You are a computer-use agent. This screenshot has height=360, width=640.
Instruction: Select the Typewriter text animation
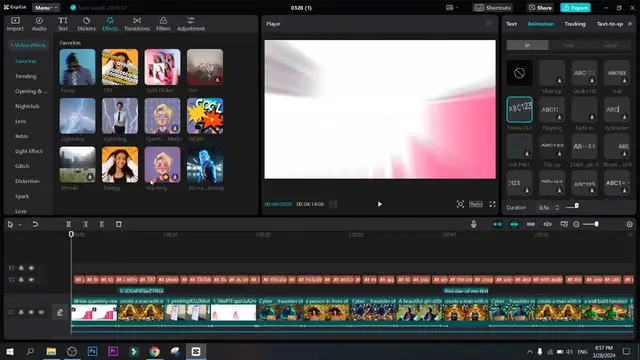pos(617,110)
